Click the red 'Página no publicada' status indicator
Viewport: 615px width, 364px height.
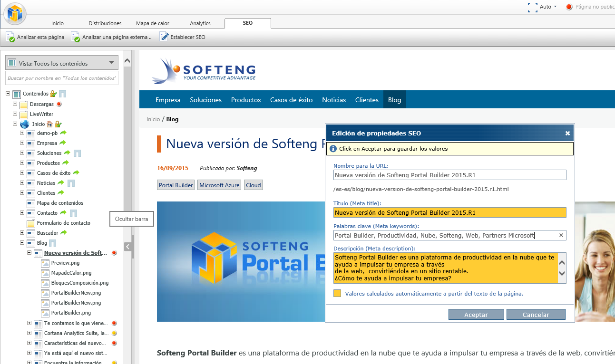pyautogui.click(x=569, y=7)
